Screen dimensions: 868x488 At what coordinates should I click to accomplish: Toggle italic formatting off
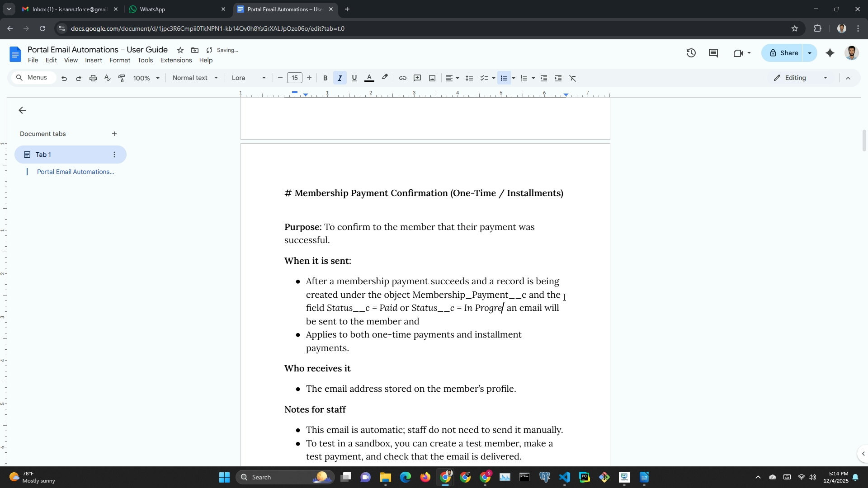click(340, 78)
